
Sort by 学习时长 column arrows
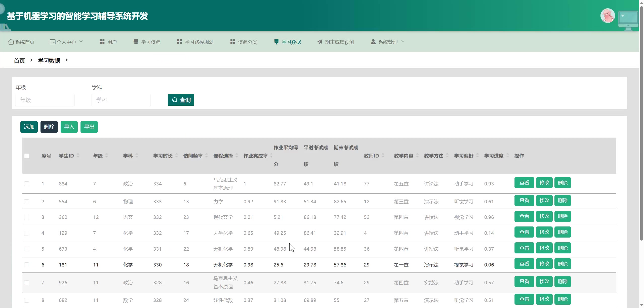point(177,156)
